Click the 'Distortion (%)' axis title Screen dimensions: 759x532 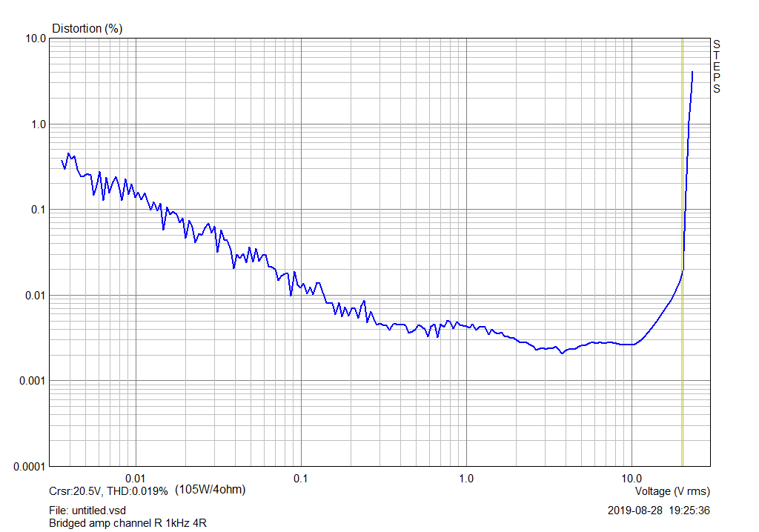87,29
